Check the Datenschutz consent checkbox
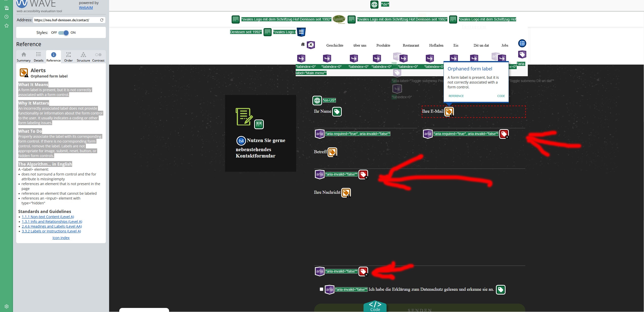Image resolution: width=644 pixels, height=312 pixels. click(x=321, y=289)
